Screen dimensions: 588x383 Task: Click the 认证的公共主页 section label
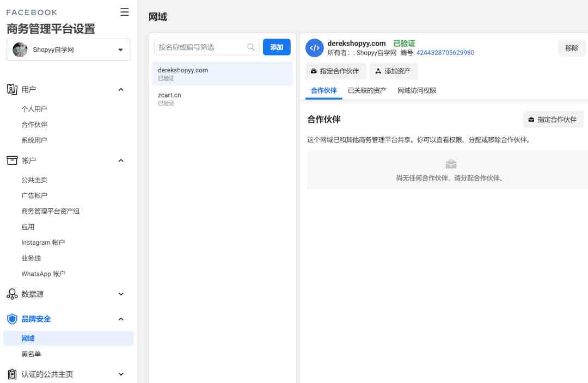47,374
